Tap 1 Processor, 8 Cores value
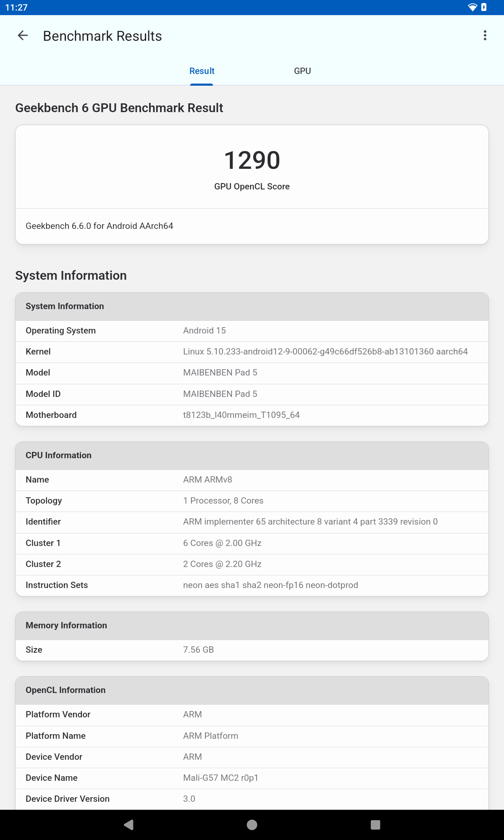This screenshot has width=504, height=840. (x=223, y=501)
